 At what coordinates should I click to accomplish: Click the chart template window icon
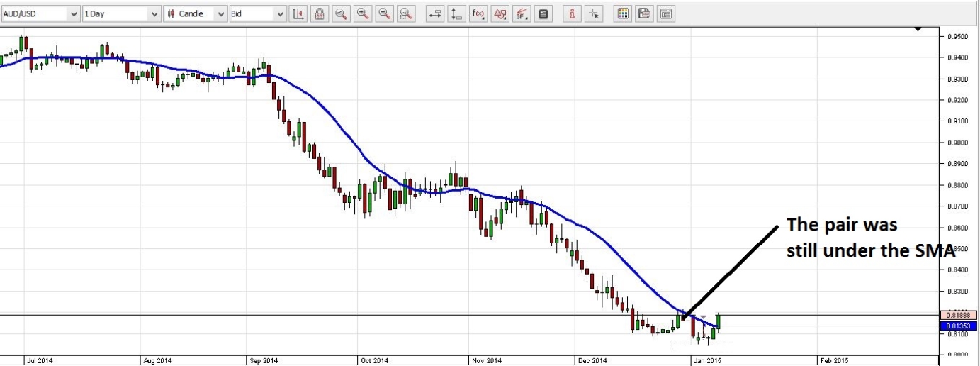[x=666, y=13]
